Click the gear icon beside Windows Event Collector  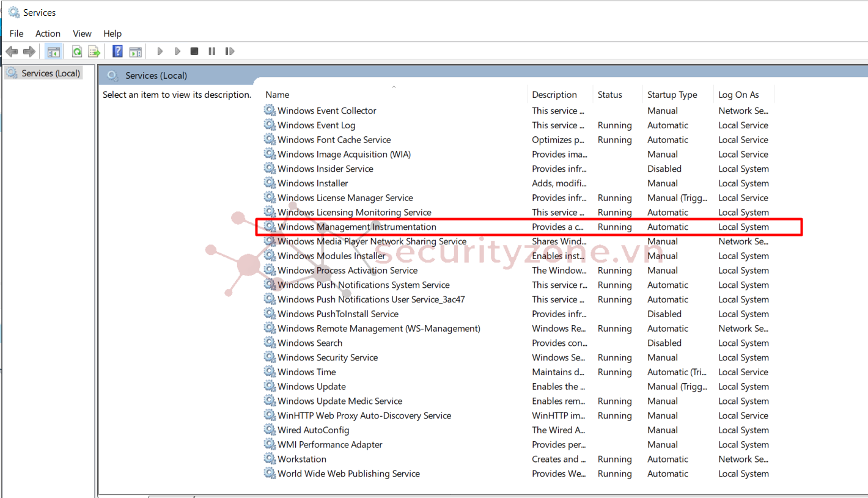click(270, 111)
